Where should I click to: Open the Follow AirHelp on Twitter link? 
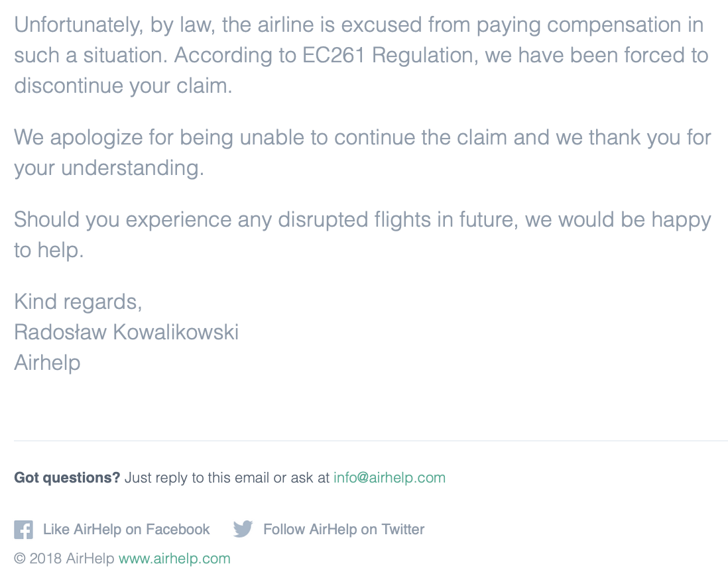coord(343,530)
